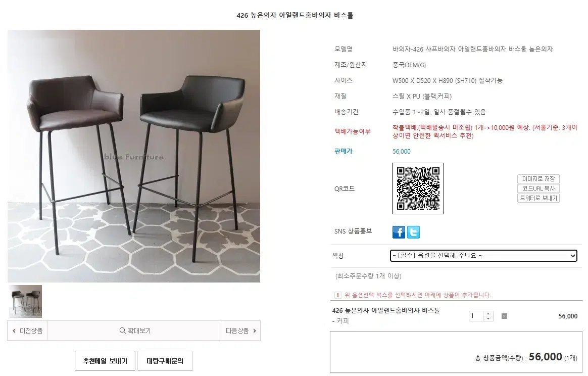Increase quantity with the up arrow
Image resolution: width=588 pixels, height=376 pixels.
(x=488, y=314)
